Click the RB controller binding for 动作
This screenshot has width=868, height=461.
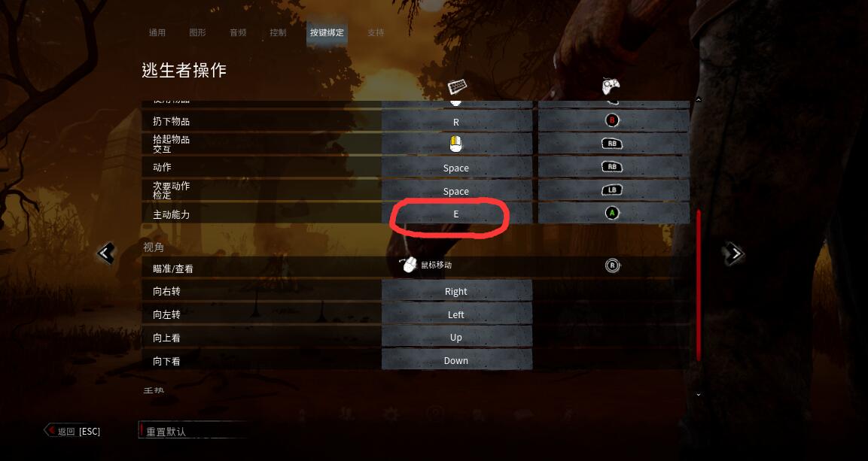click(x=612, y=167)
